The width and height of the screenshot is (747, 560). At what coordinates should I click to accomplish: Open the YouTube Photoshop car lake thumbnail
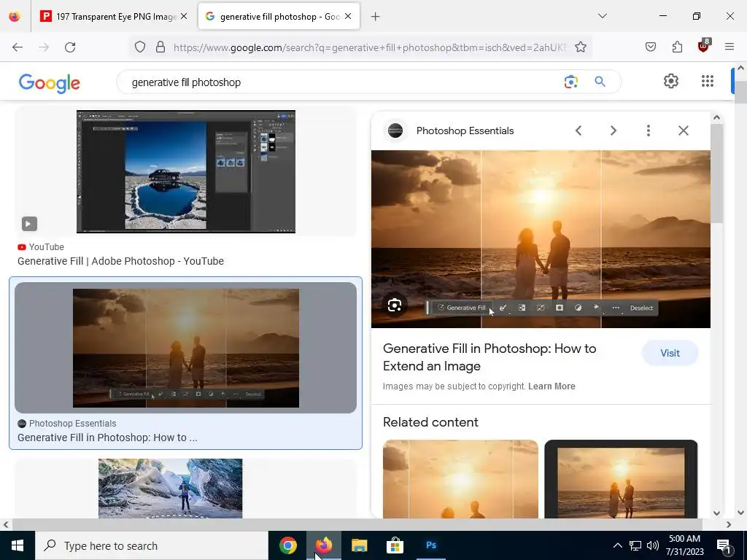click(x=186, y=171)
